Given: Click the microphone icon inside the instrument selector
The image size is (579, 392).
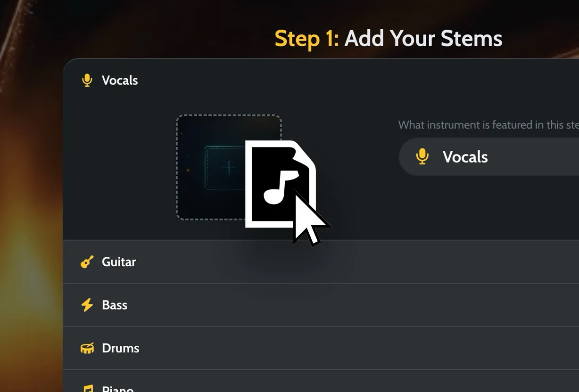Looking at the screenshot, I should tap(422, 157).
